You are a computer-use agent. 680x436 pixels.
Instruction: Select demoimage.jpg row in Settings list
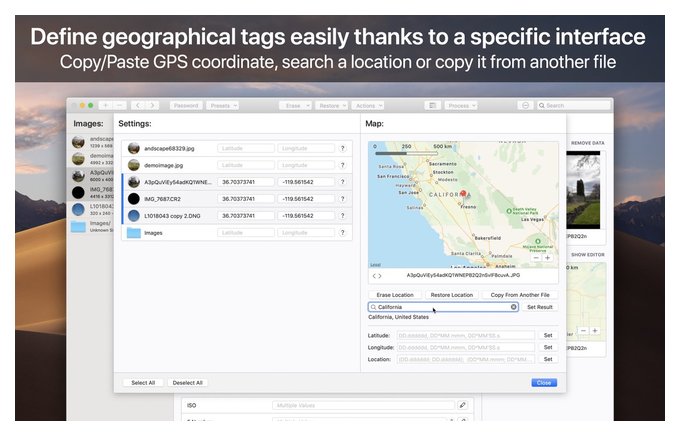click(x=237, y=165)
